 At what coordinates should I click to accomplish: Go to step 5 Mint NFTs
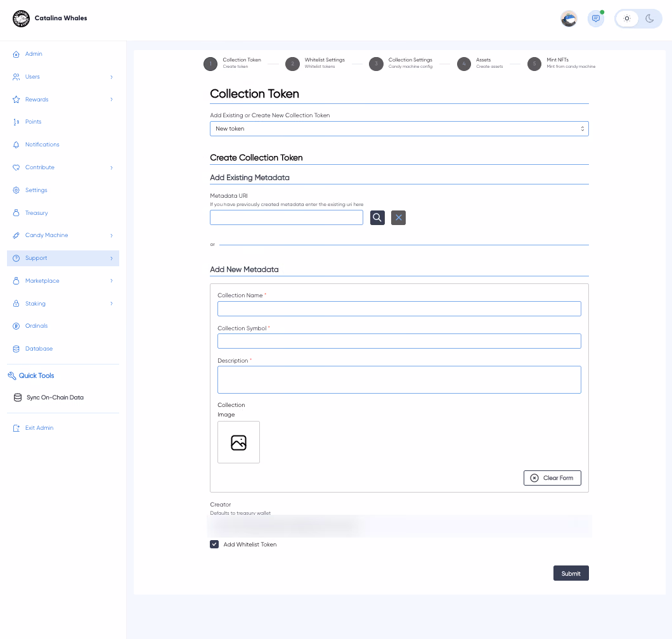coord(562,63)
